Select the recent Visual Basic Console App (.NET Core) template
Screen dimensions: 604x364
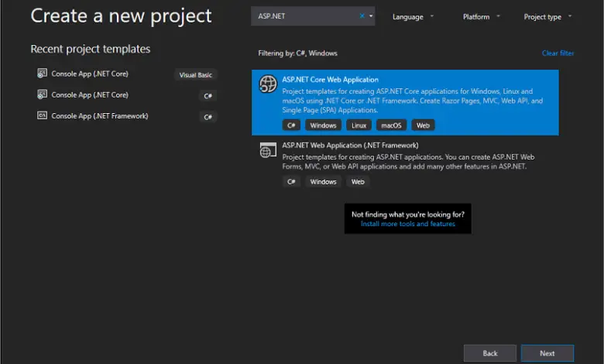[90, 74]
